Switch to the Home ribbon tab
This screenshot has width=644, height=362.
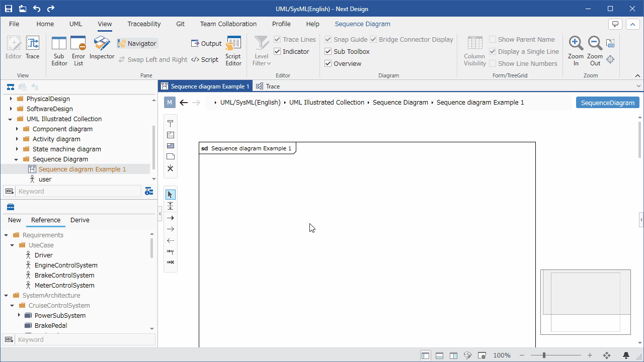45,24
